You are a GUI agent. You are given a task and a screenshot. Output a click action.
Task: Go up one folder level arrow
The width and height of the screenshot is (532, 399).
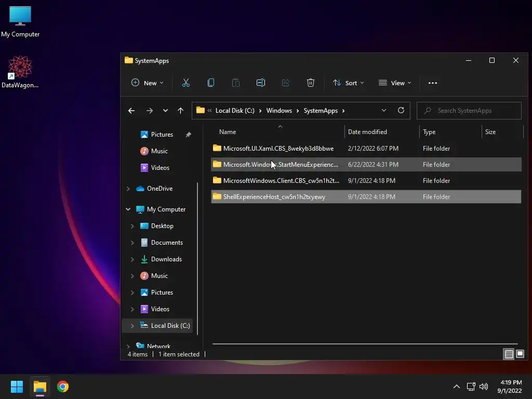point(180,111)
